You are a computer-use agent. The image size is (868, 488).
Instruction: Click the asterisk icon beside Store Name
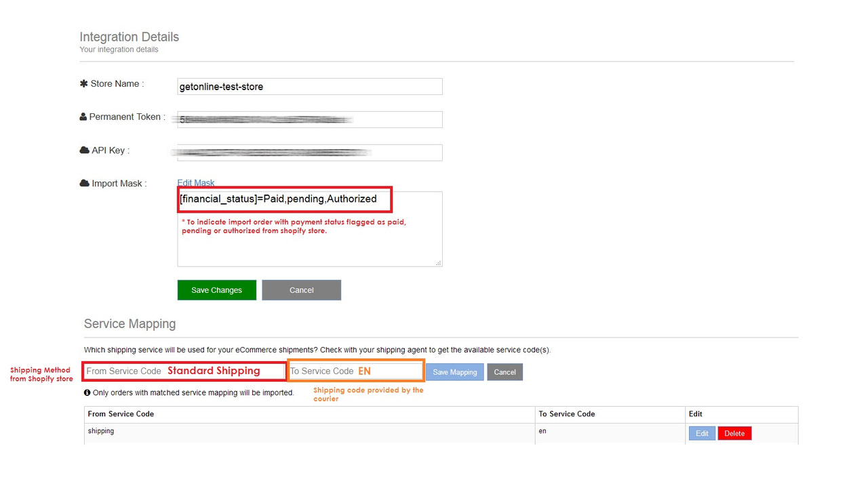(83, 83)
